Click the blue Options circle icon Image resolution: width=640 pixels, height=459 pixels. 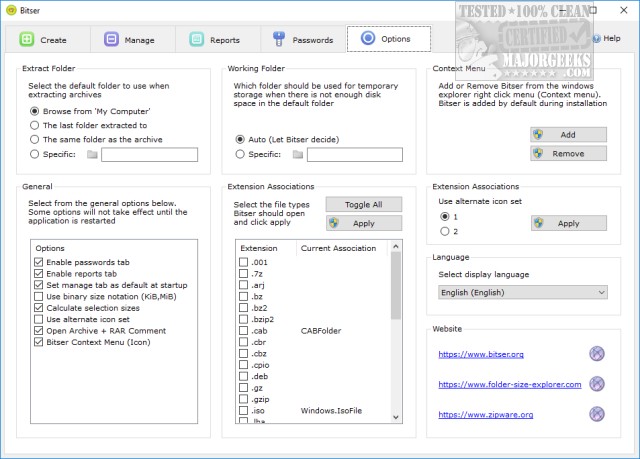tap(368, 38)
